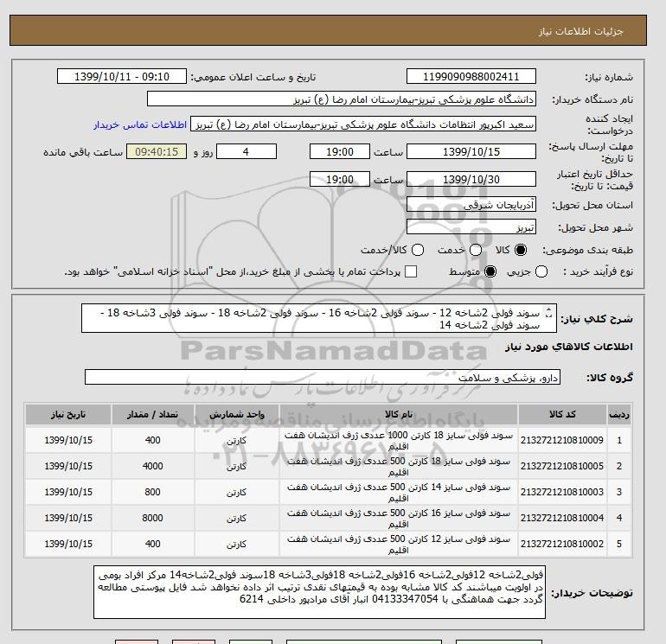Select product code 2132721210810009

562,440
